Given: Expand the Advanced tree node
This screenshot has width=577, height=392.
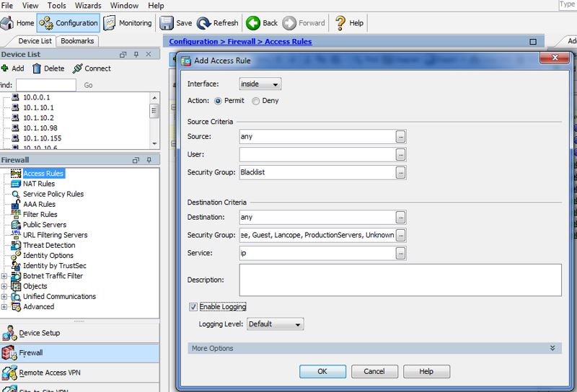Looking at the screenshot, I should coord(4,307).
